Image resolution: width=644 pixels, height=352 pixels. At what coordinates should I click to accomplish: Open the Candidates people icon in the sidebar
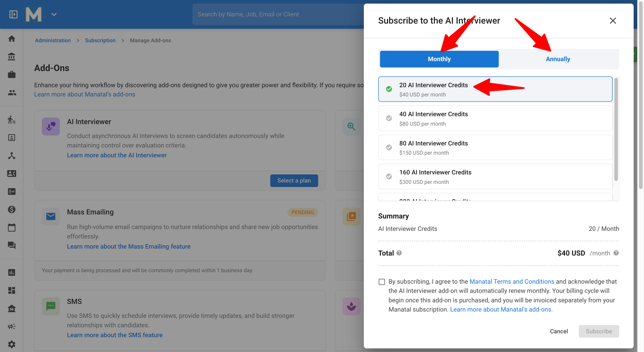(x=11, y=92)
